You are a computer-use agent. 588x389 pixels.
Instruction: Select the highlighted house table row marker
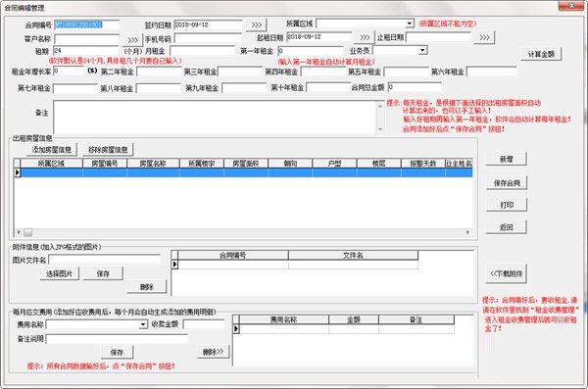coord(17,172)
